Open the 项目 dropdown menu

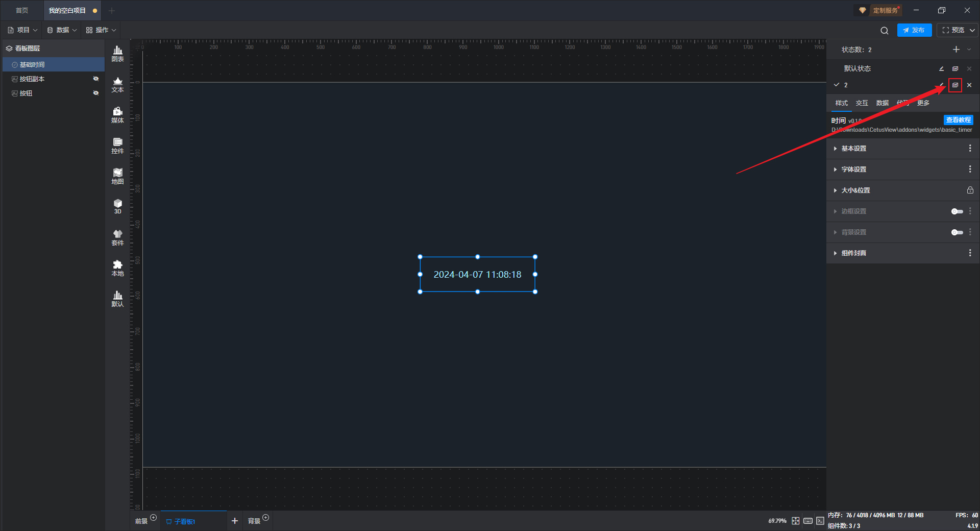point(22,30)
